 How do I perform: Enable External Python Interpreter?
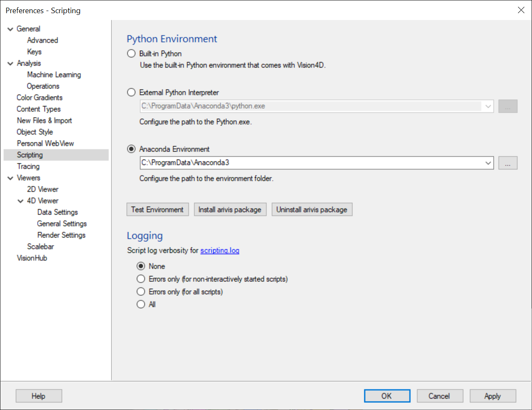132,92
